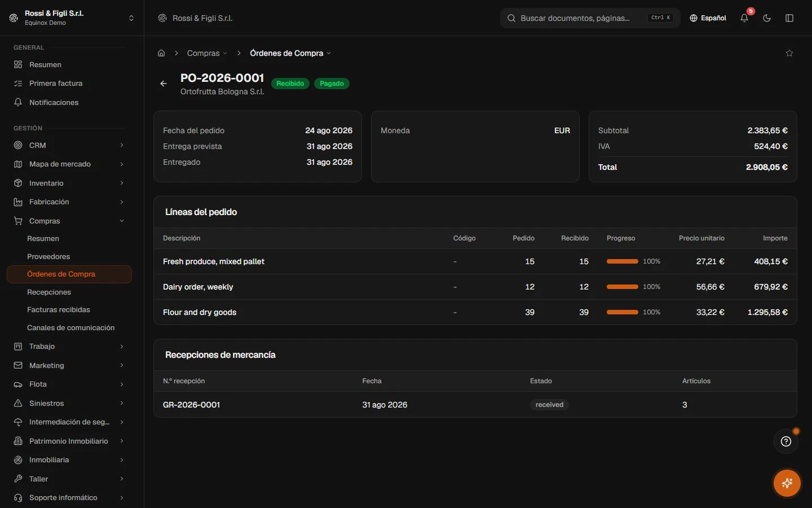Click the Fresh produce progress bar
This screenshot has height=508, width=812.
point(623,261)
